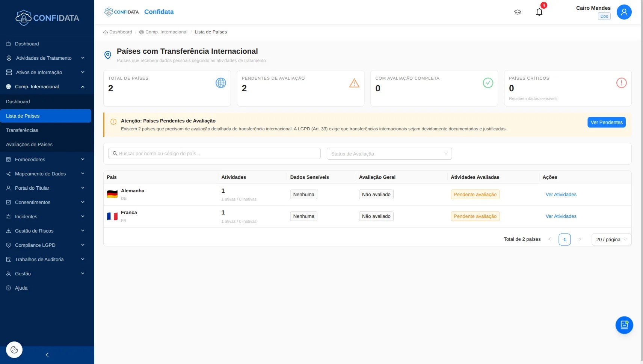Click the graduation cap training icon
This screenshot has width=643, height=364.
(x=517, y=12)
